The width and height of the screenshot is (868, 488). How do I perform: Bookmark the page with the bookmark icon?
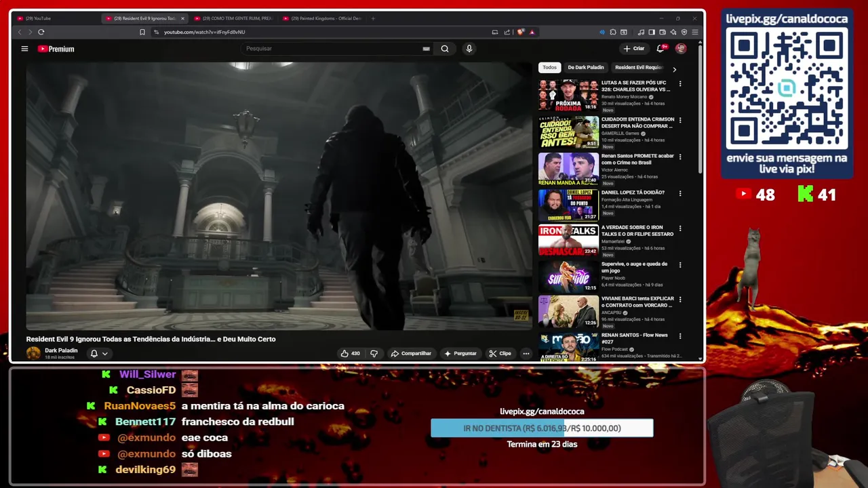(x=142, y=32)
